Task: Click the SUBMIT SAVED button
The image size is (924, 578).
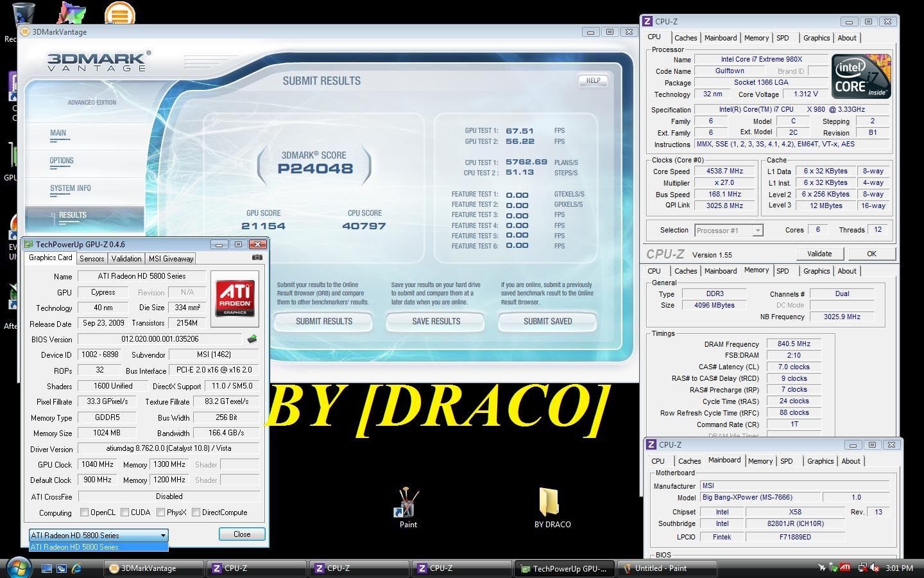Action: pyautogui.click(x=547, y=322)
